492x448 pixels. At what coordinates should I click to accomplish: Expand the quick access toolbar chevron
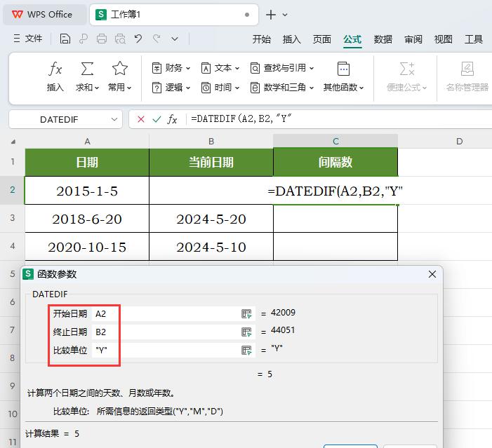[175, 39]
